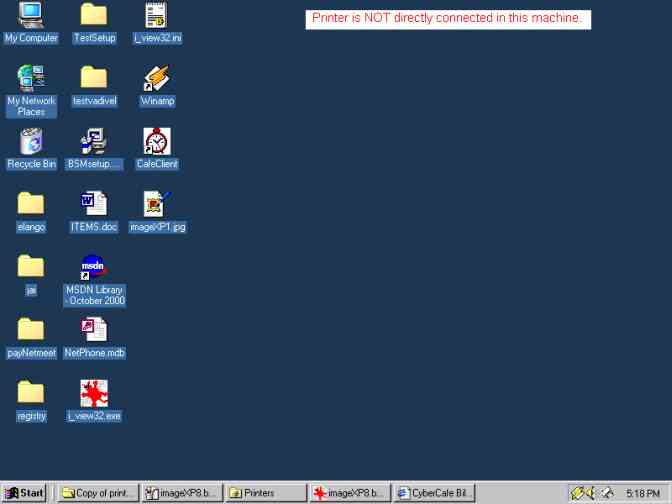The image size is (672, 504).
Task: Select the imageXP1.jpg file icon
Action: (157, 205)
